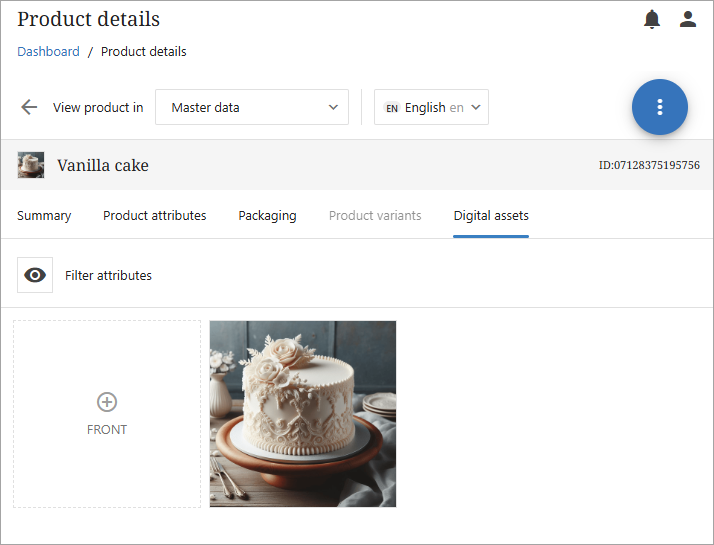Select the Product variants tab
This screenshot has width=714, height=545.
[375, 215]
